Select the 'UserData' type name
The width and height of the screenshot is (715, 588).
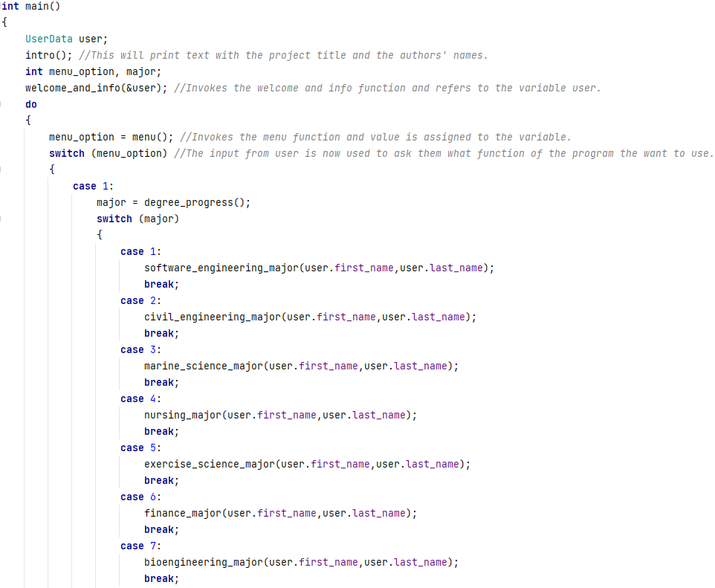point(49,39)
